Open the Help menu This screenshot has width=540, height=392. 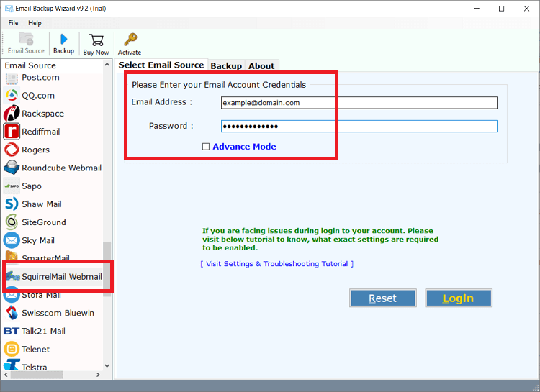click(35, 23)
